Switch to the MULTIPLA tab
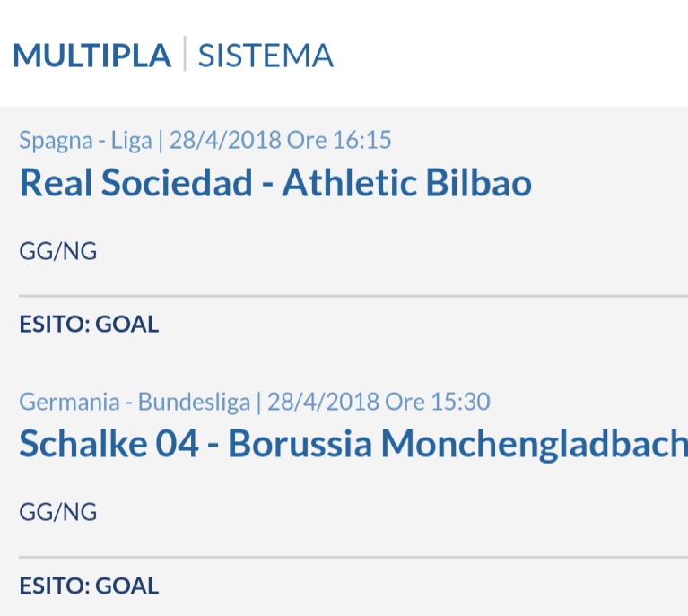The image size is (688, 616). [x=92, y=56]
